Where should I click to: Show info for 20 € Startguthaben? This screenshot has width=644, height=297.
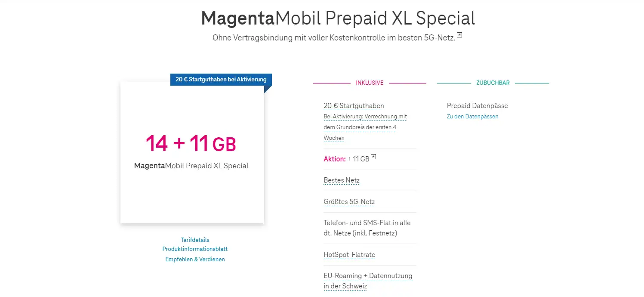[x=354, y=106]
